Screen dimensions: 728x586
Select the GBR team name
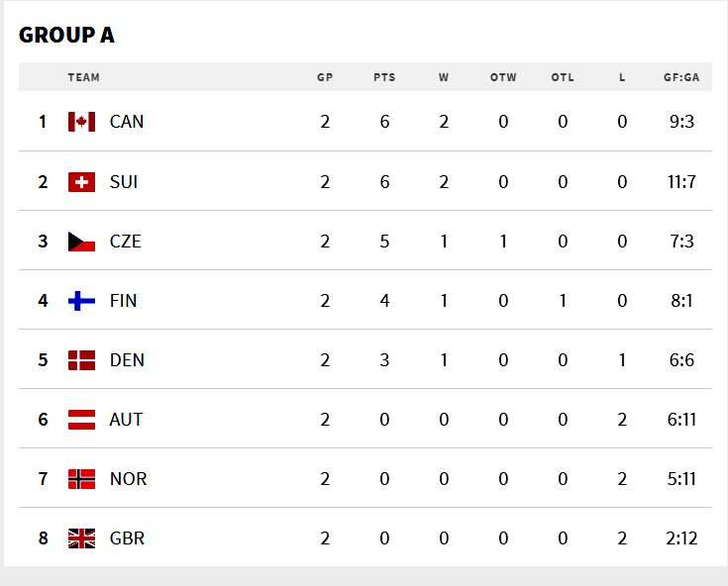[x=127, y=538]
